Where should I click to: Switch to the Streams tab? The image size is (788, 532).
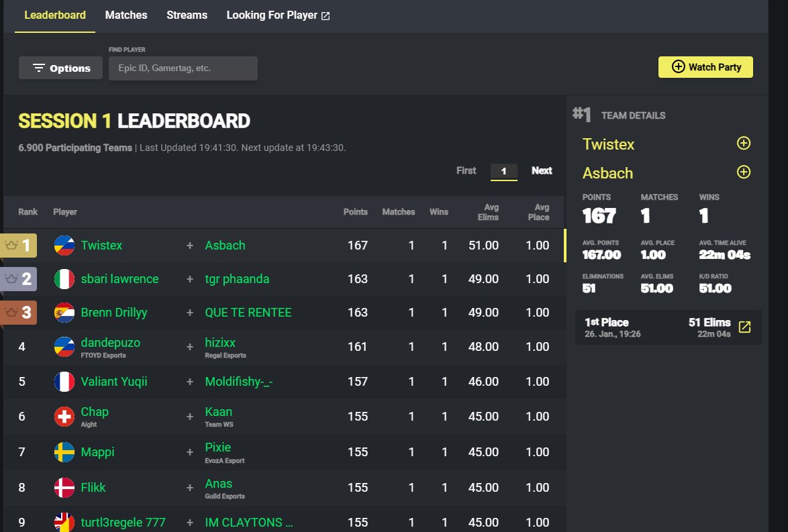[187, 15]
